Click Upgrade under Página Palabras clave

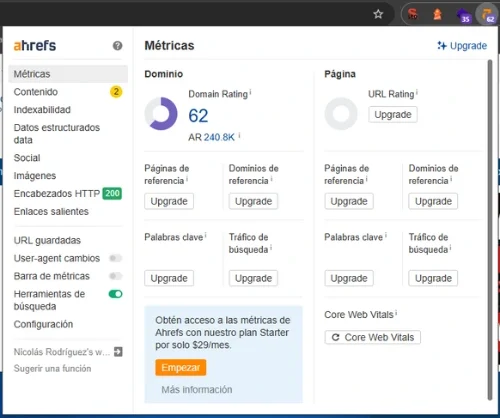click(x=349, y=278)
